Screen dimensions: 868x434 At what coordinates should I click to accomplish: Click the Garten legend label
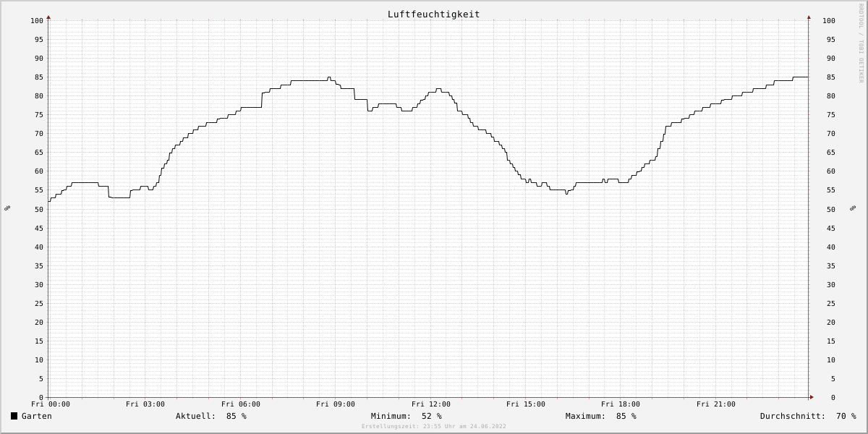tap(37, 416)
